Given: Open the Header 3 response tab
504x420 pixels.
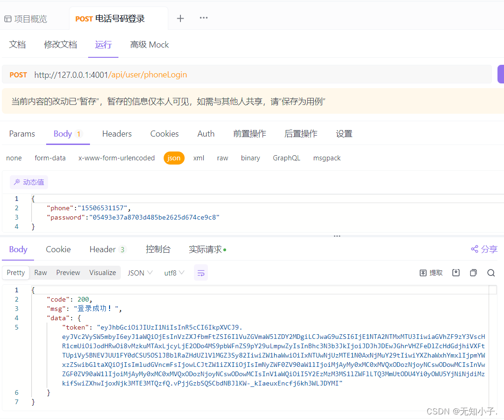Looking at the screenshot, I should click(x=106, y=249).
